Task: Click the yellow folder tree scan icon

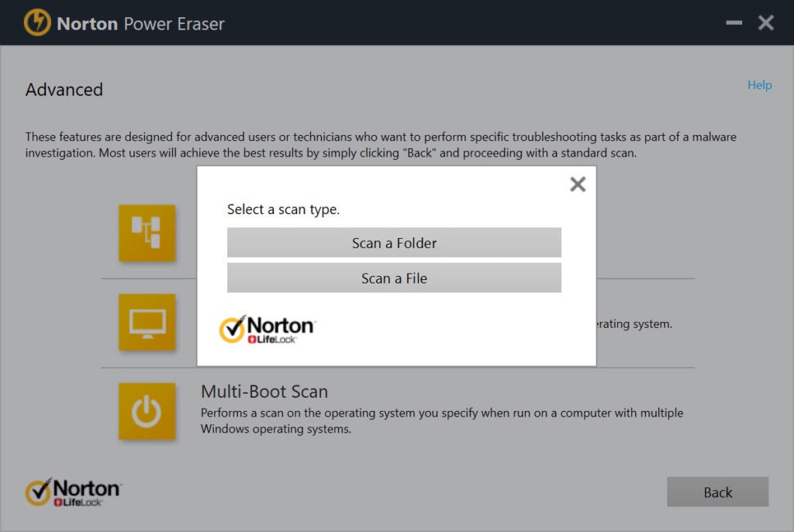Action: click(x=147, y=233)
